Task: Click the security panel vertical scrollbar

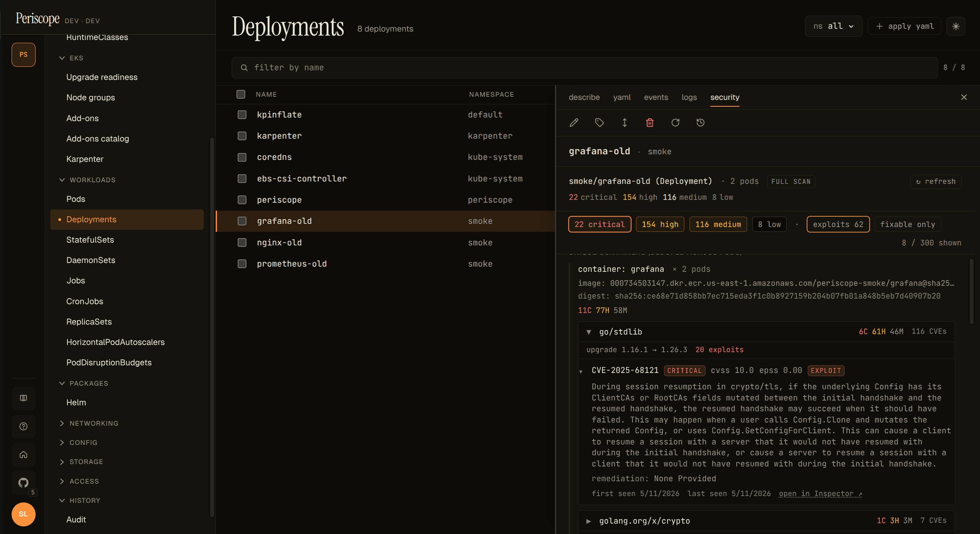Action: [972, 292]
